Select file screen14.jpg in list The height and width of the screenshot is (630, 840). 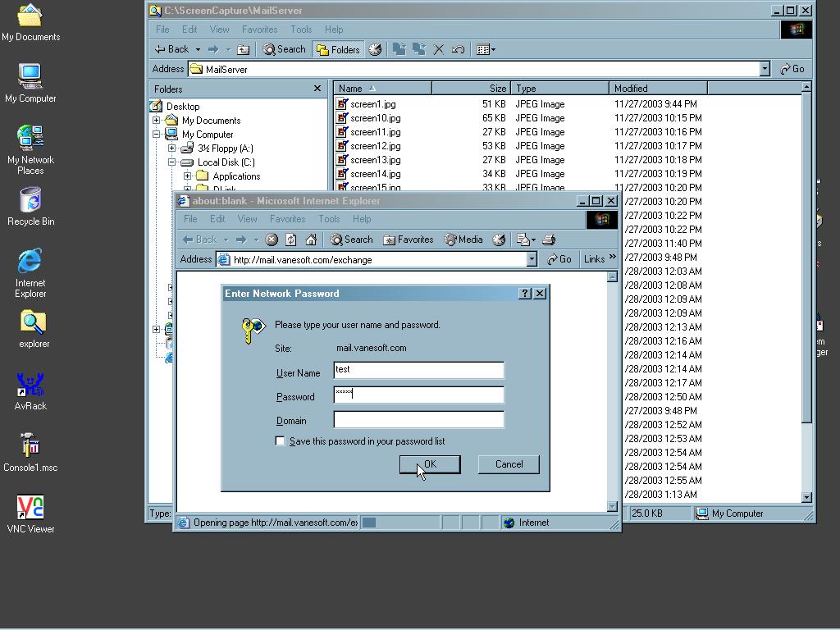[375, 174]
